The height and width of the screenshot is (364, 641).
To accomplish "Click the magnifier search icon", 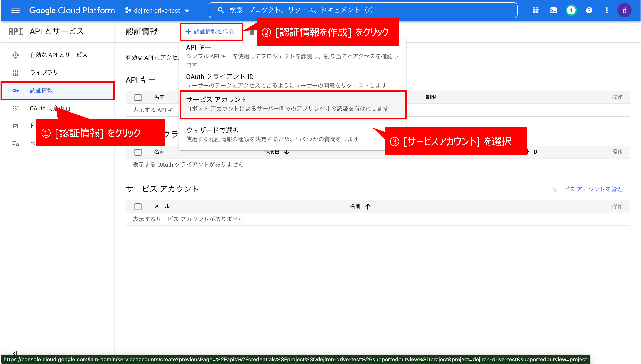I will [220, 10].
